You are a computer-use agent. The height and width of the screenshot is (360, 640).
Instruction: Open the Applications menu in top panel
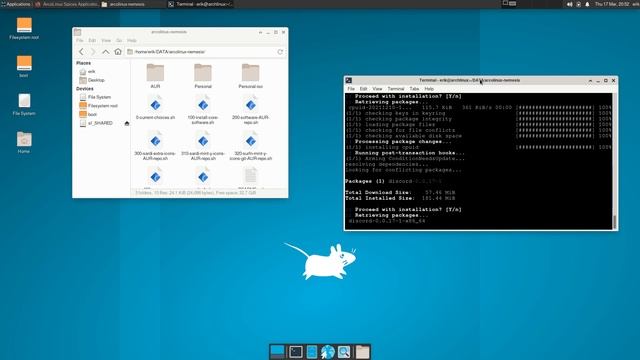tap(16, 4)
